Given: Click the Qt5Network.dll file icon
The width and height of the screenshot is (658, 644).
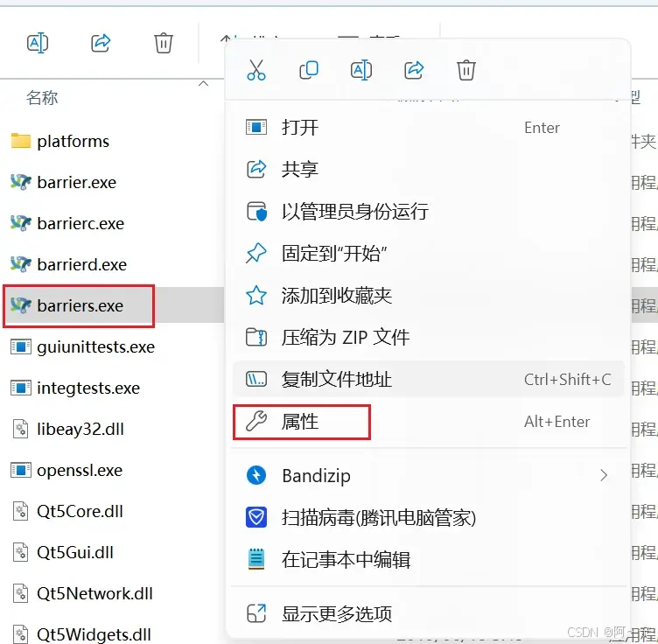Looking at the screenshot, I should point(21,593).
